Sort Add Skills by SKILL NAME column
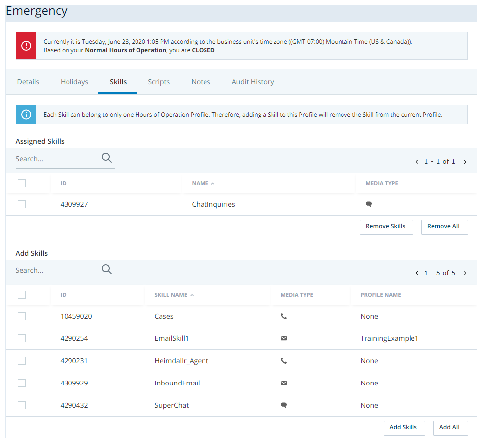479x448 pixels. (x=174, y=295)
